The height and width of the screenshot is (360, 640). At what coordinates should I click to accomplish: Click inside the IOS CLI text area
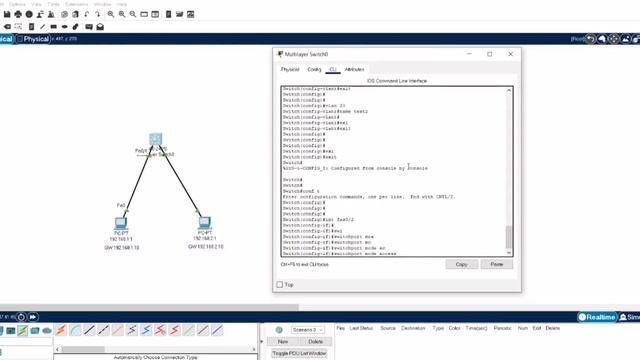(x=394, y=171)
